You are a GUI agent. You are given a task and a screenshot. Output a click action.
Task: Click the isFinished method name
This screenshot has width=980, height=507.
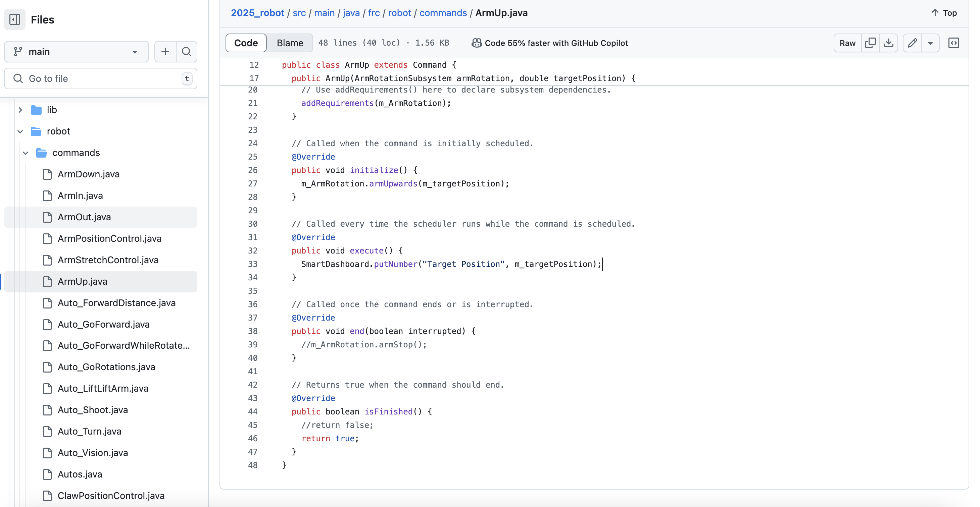point(388,412)
